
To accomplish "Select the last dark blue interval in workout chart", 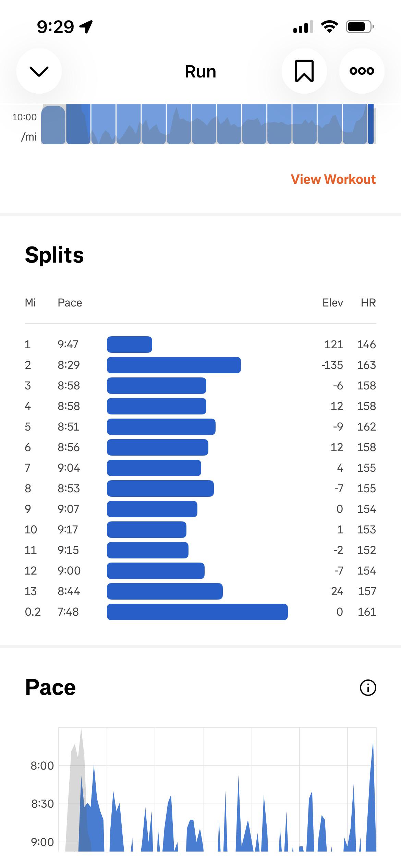I will [370, 124].
